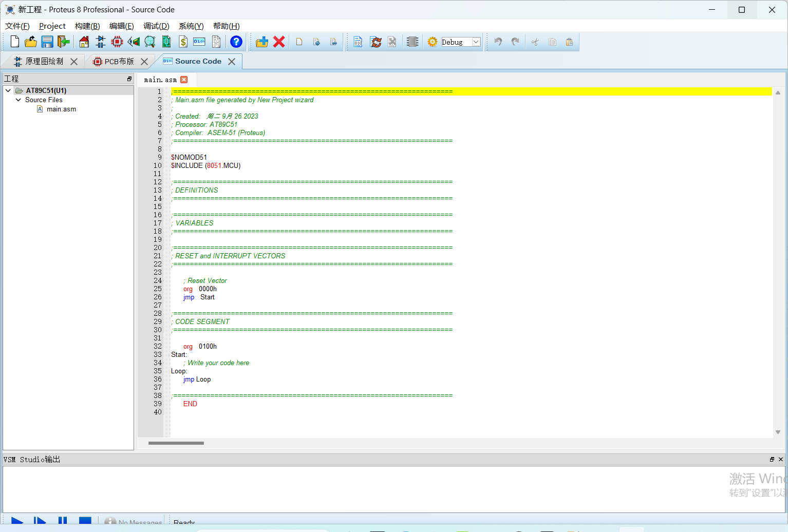Float the 工程 project panel
This screenshot has height=532, width=788.
click(x=129, y=79)
